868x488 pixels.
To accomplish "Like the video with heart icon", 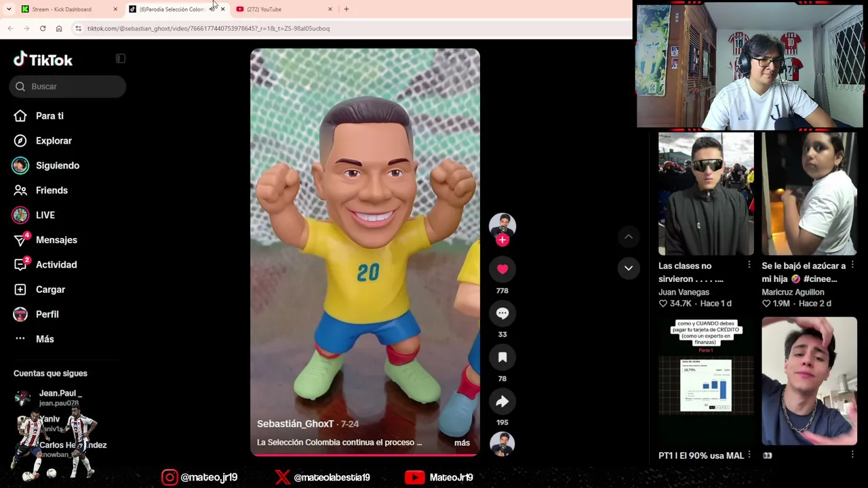I will click(x=502, y=269).
